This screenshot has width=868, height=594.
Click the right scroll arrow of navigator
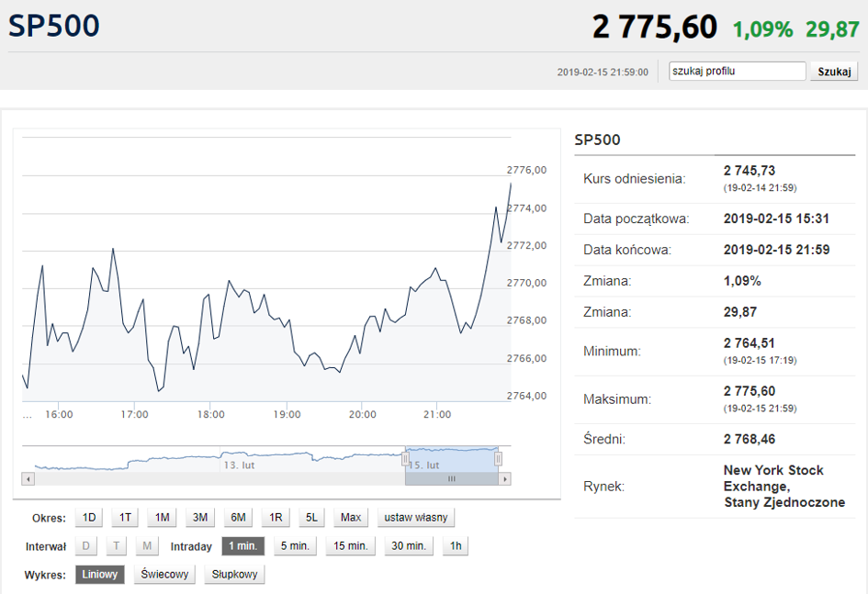click(504, 479)
